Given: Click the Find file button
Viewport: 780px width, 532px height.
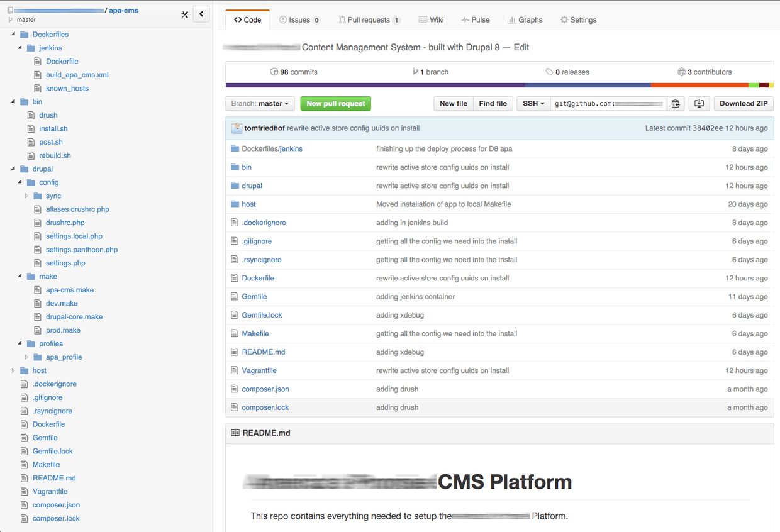Looking at the screenshot, I should click(493, 104).
